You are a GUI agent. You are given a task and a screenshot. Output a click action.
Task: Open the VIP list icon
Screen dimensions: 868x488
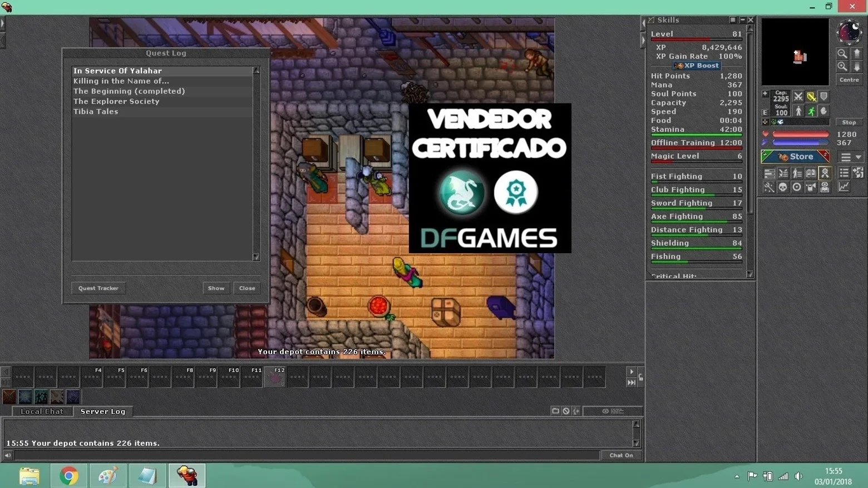coord(797,173)
